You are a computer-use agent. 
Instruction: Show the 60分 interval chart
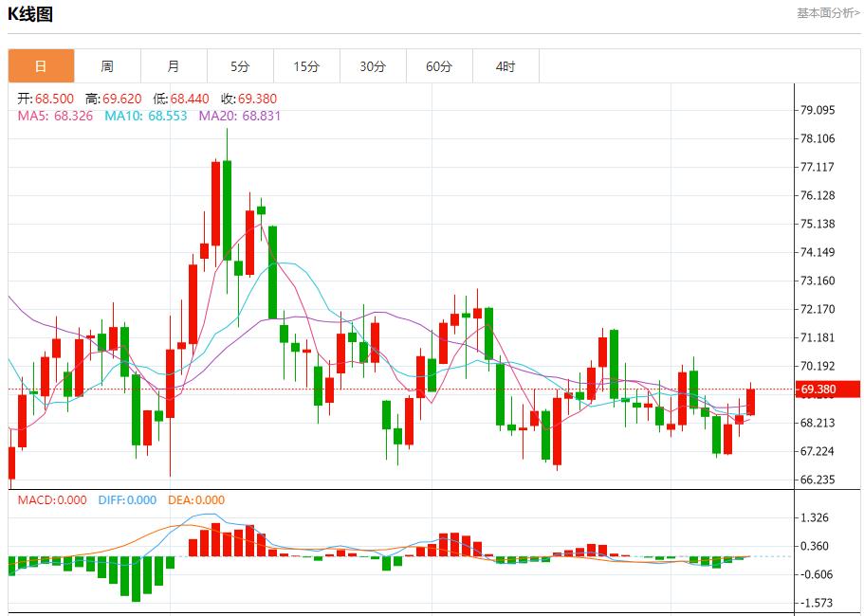(439, 66)
